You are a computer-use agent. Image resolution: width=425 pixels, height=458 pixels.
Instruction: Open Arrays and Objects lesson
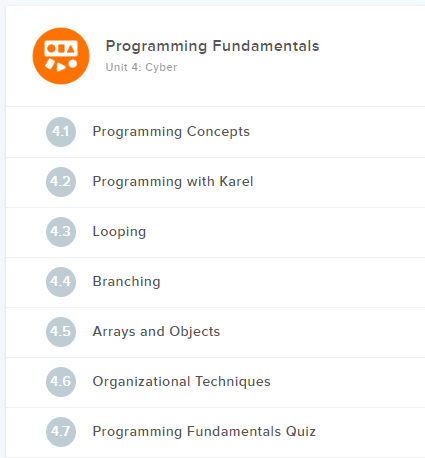tap(156, 332)
